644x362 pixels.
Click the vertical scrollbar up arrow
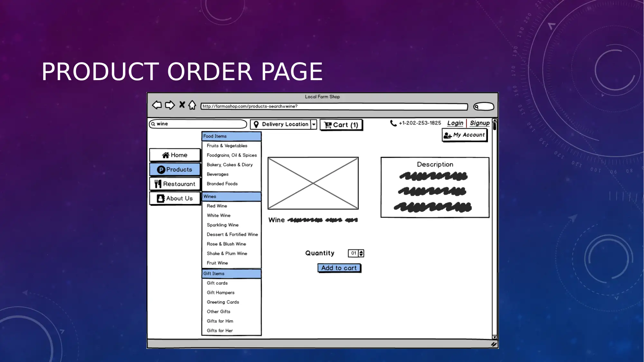495,120
